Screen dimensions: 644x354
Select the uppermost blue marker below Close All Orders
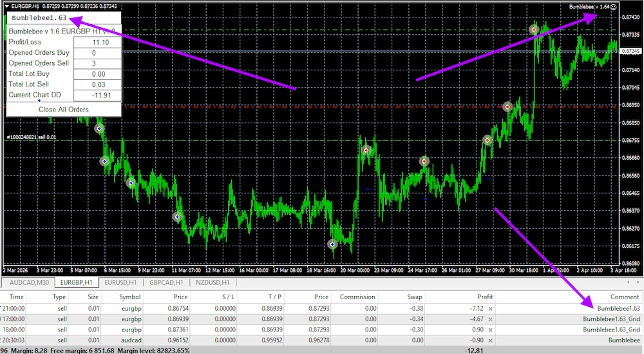(99, 129)
